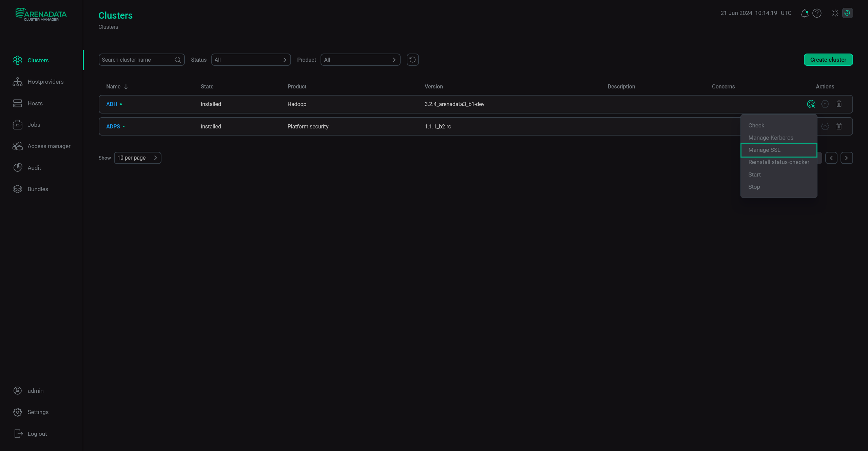Click the installed state in the ADH row

tap(211, 104)
